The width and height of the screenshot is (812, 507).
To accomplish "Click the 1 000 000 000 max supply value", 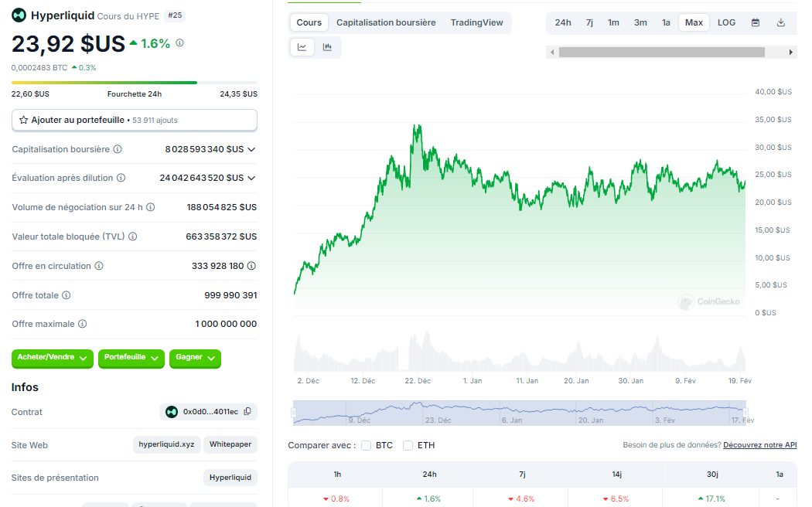I will (226, 324).
